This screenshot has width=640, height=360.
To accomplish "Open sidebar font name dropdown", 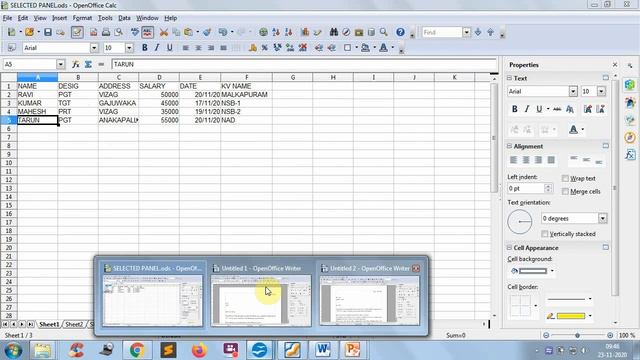I will pos(573,91).
